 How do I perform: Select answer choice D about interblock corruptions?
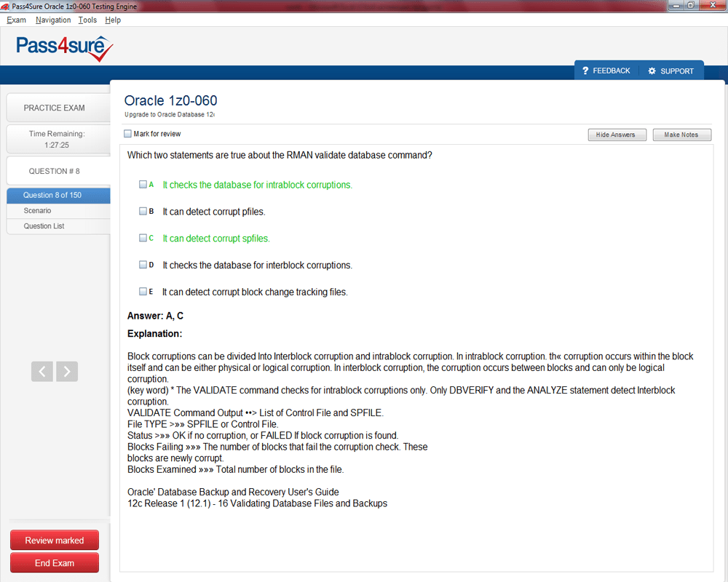pyautogui.click(x=143, y=264)
